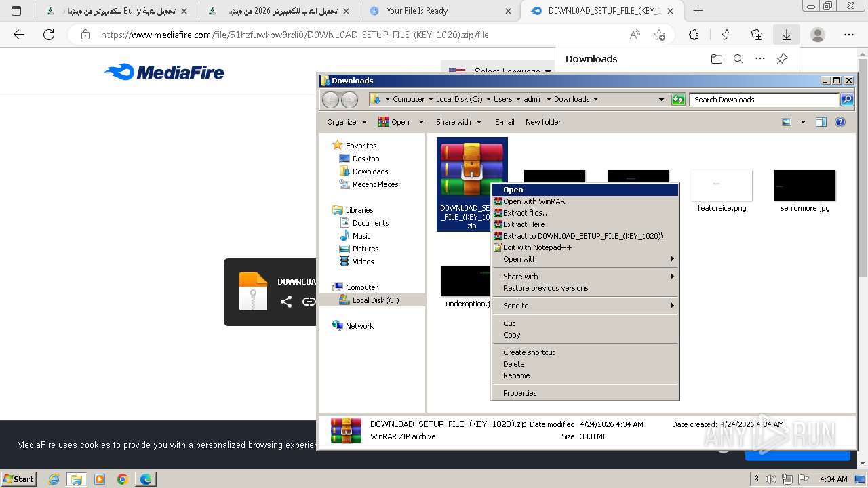Expand the Open with submenu

click(585, 259)
